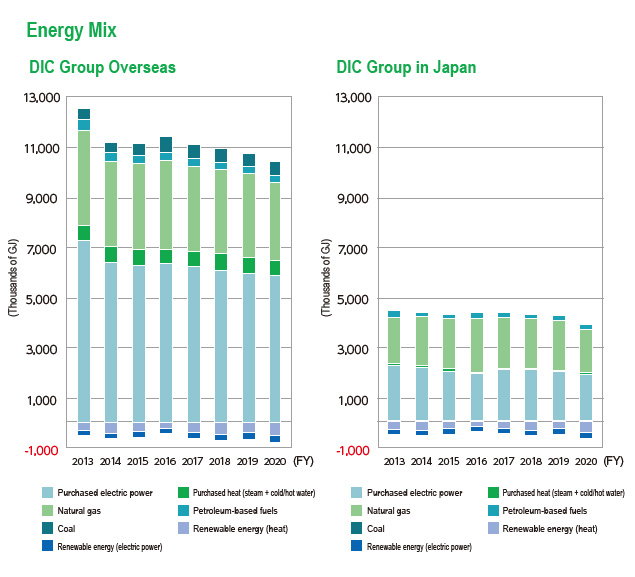Click the Japan legend swatch for Petroleum-based fuels

[493, 510]
